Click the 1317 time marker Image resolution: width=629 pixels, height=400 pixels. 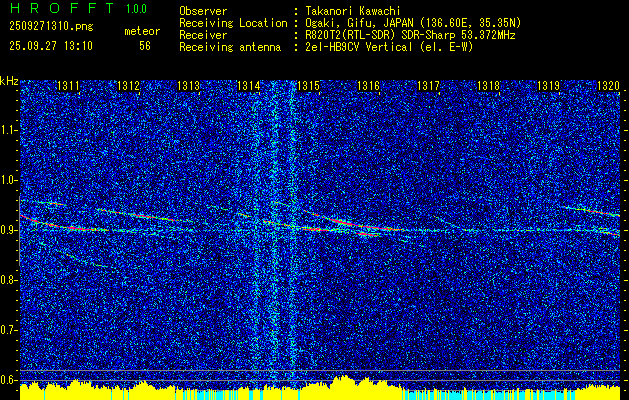pyautogui.click(x=428, y=85)
